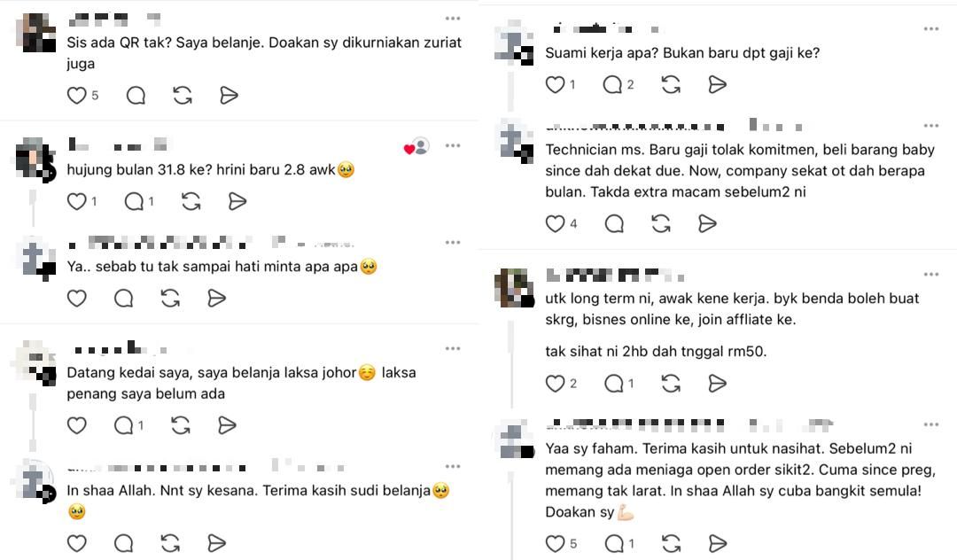
Task: Repost the 'Technician ms. Baru gaji' comment
Action: 661,224
